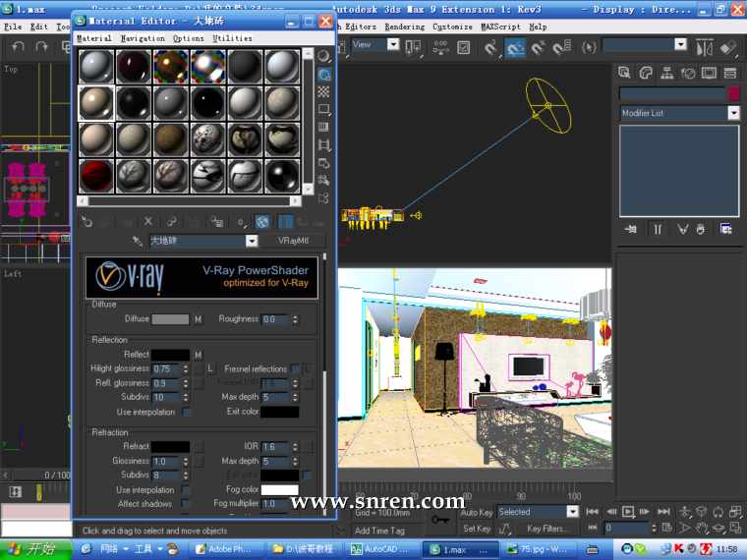Open the Rendering menu
The width and height of the screenshot is (747, 560).
(x=404, y=27)
